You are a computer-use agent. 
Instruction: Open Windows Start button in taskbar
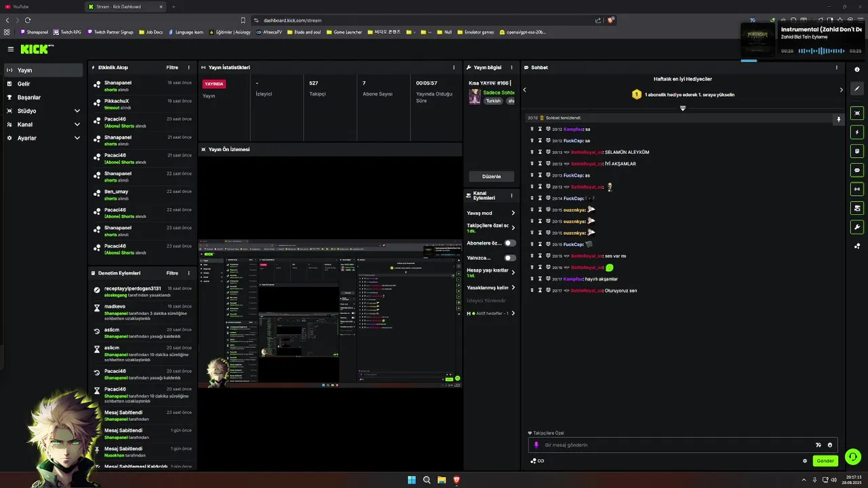pyautogui.click(x=412, y=480)
